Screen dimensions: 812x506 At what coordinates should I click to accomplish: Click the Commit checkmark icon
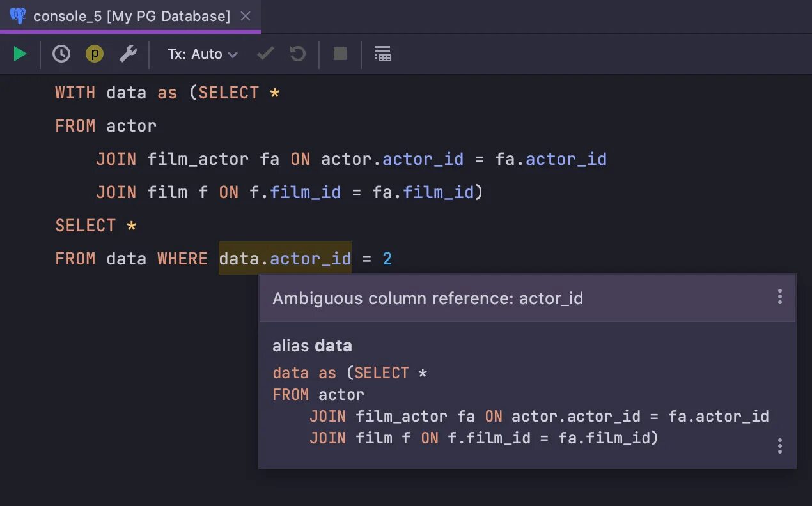point(265,54)
